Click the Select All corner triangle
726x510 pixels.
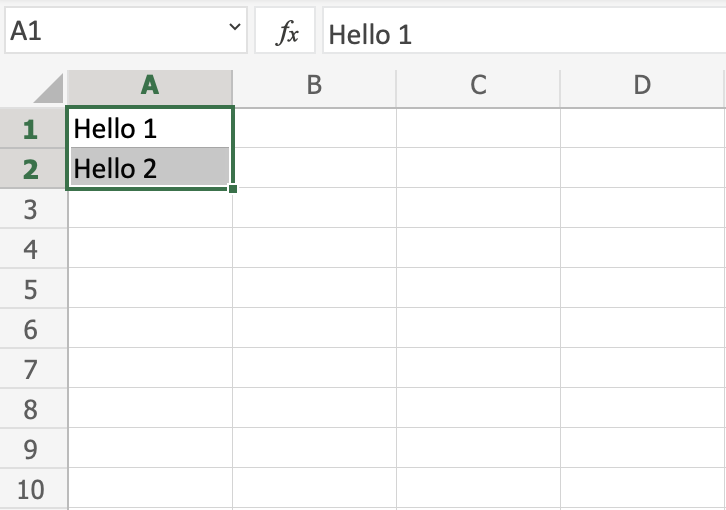pyautogui.click(x=48, y=88)
